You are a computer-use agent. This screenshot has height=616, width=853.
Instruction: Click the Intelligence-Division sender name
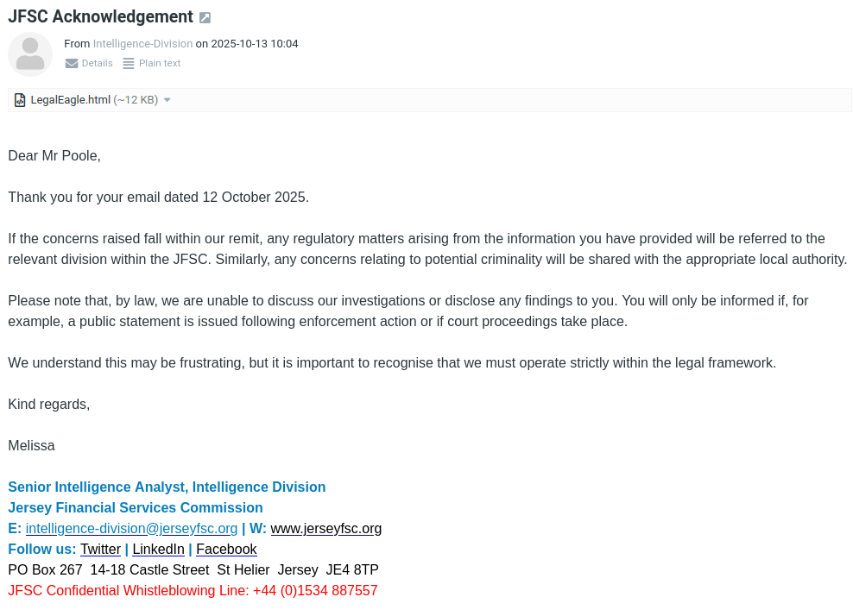142,44
